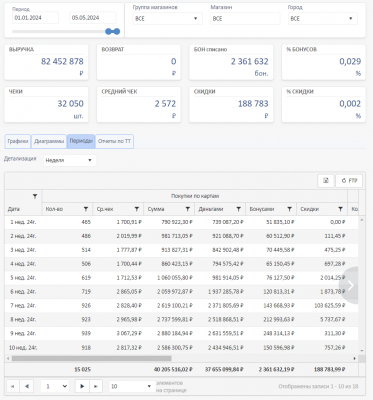Switch to the Графики tab

coord(18,141)
